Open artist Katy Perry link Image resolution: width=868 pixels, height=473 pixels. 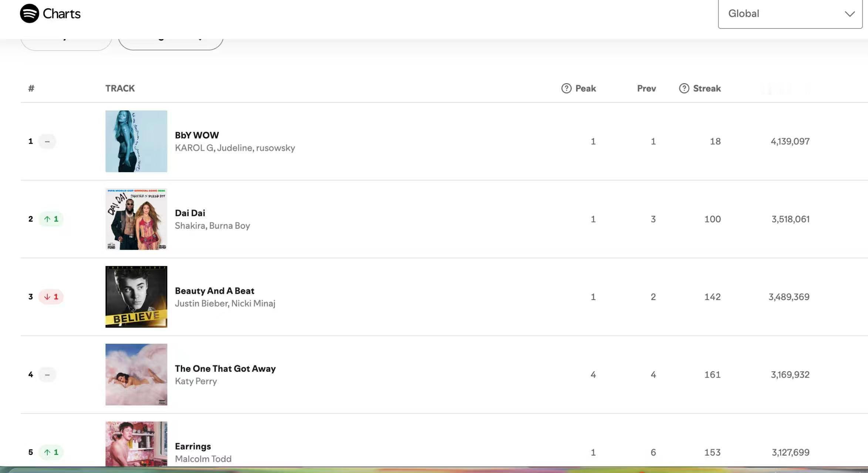[196, 381]
